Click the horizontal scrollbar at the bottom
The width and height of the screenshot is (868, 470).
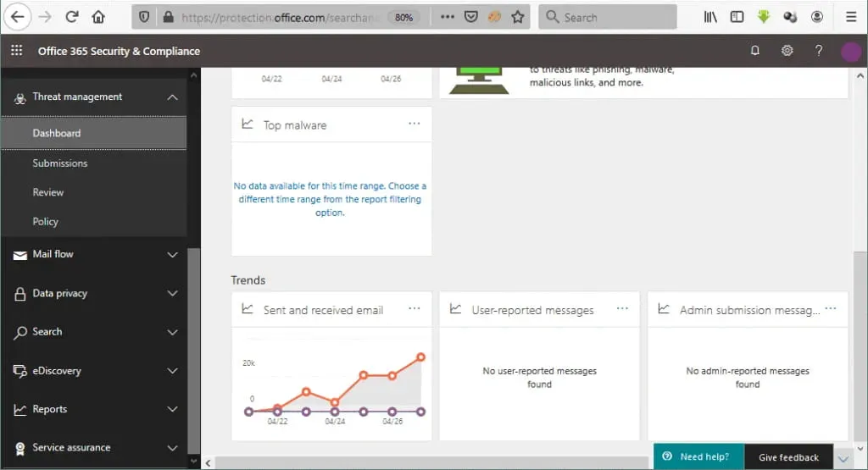pos(431,463)
